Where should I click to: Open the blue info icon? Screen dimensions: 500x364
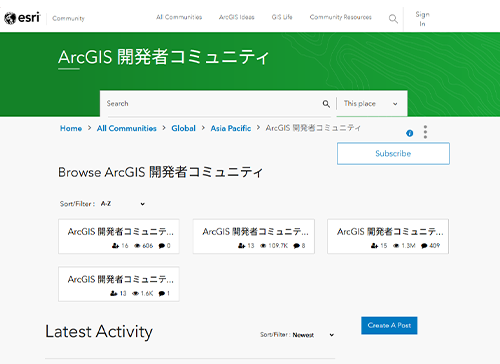[410, 133]
